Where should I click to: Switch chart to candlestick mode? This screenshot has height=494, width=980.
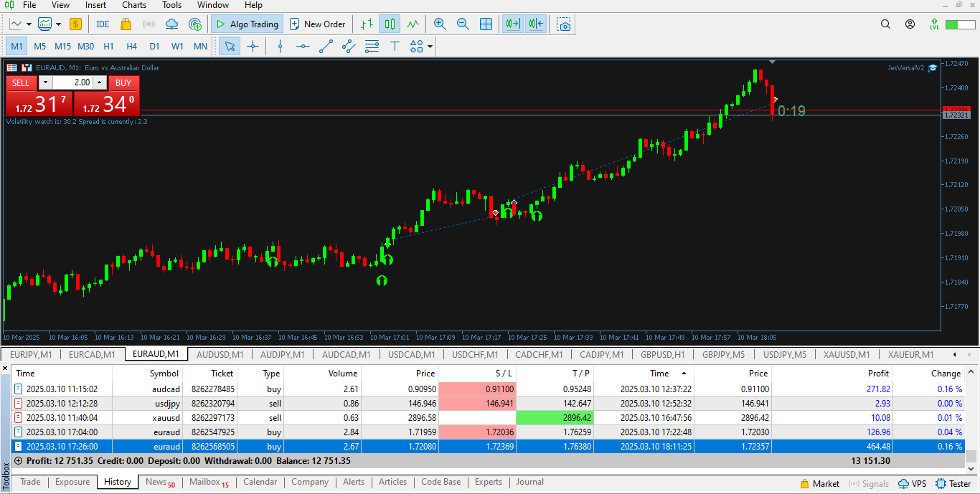390,24
